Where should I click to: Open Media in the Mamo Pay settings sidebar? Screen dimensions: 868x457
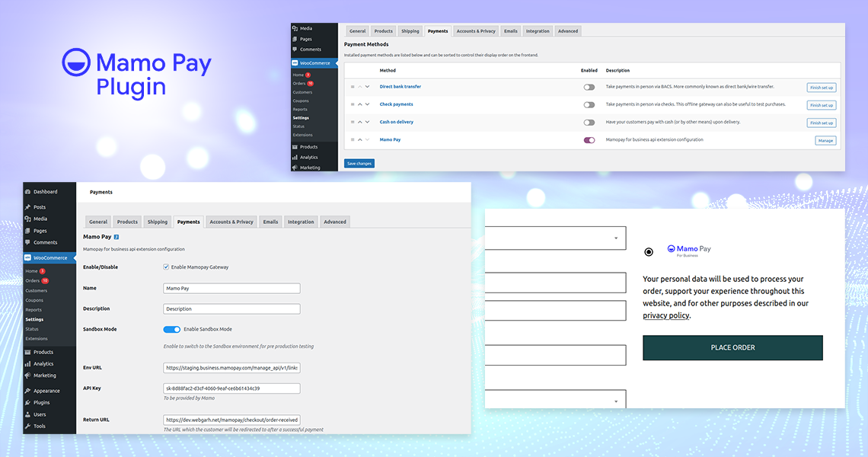point(40,219)
